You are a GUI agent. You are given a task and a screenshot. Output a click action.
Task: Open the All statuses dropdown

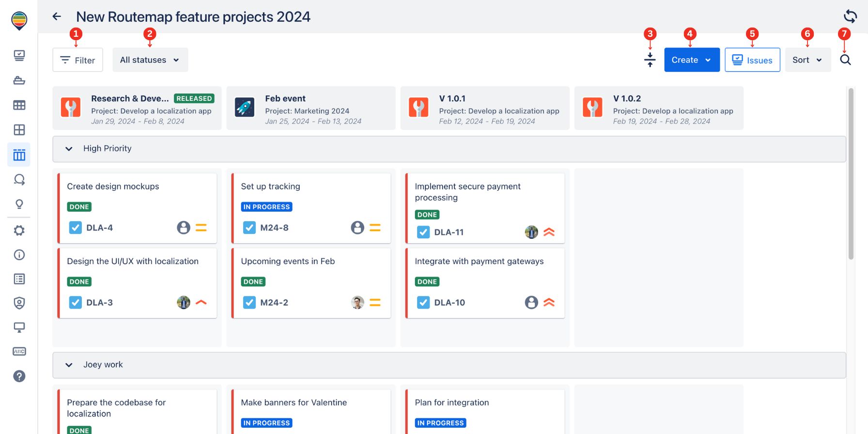[150, 60]
